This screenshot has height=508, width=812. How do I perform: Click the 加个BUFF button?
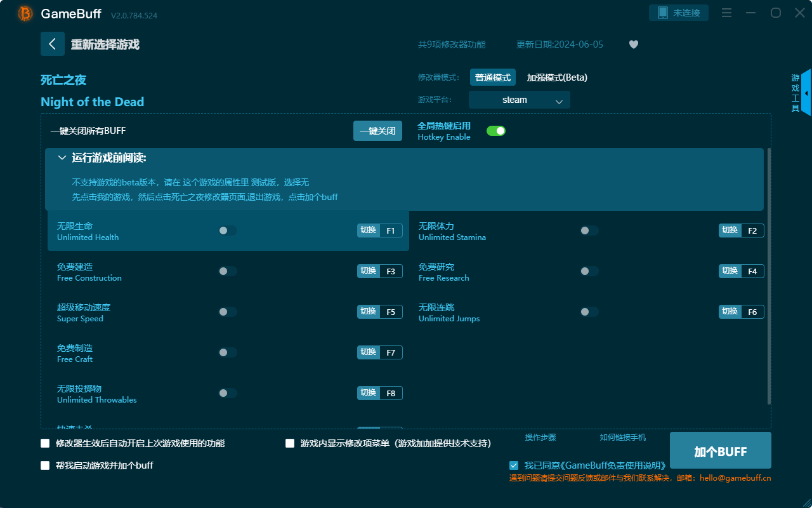(x=720, y=450)
